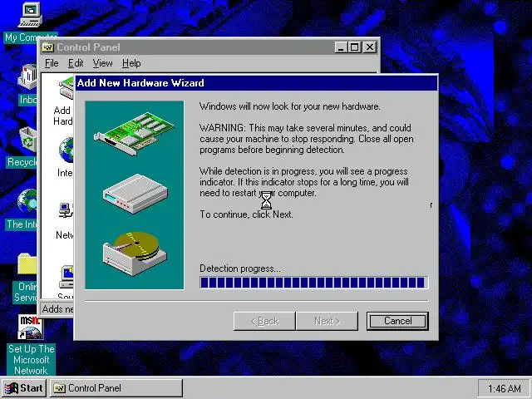Viewport: 532px width, 399px height.
Task: Open the Help menu in Control Panel
Action: [131, 63]
